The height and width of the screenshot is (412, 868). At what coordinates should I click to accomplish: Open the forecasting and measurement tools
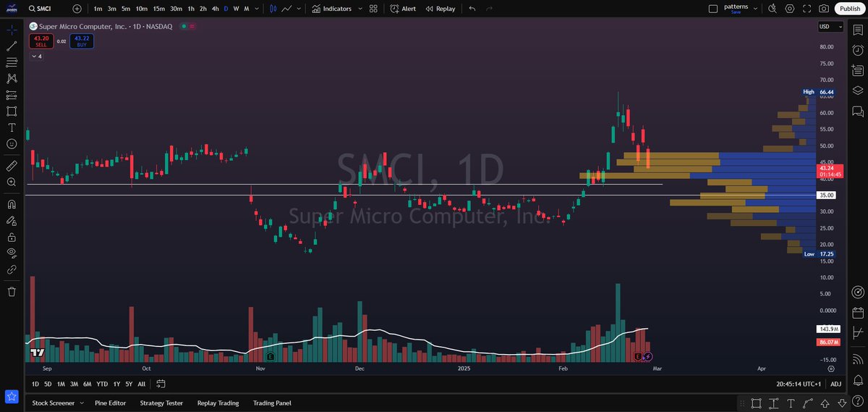point(12,95)
